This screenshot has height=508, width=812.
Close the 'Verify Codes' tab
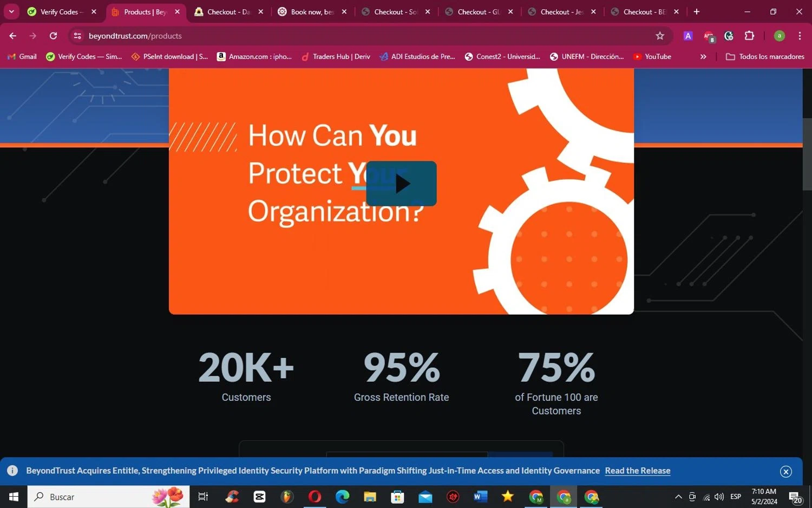(x=94, y=11)
